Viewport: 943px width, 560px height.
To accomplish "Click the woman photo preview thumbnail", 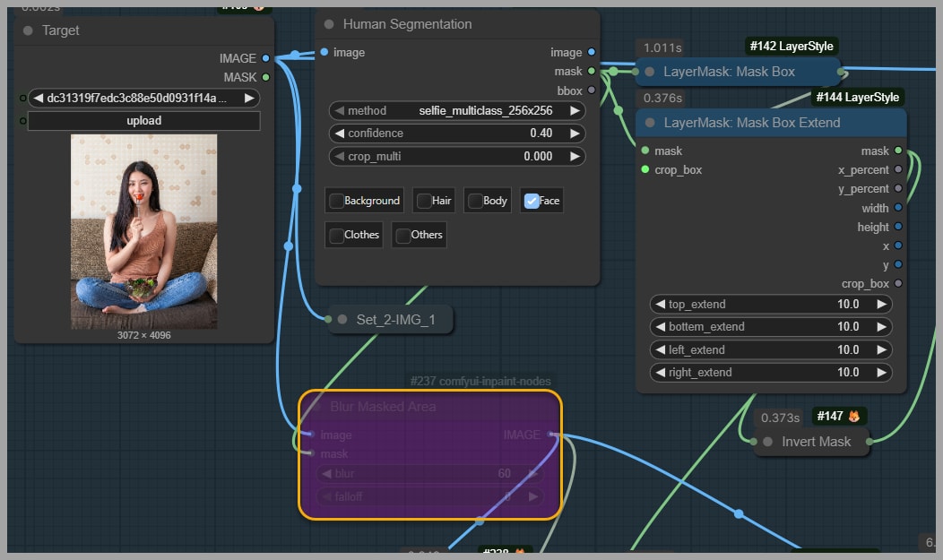I will click(143, 231).
